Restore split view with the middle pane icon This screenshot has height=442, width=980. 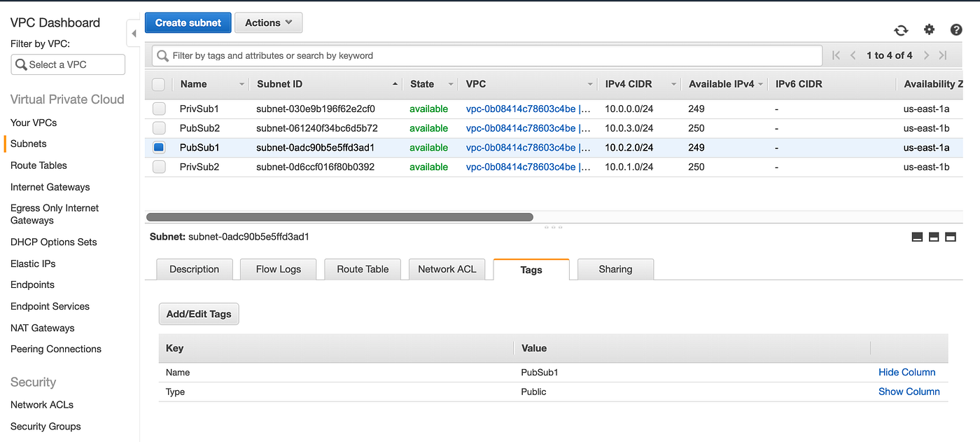coord(933,237)
